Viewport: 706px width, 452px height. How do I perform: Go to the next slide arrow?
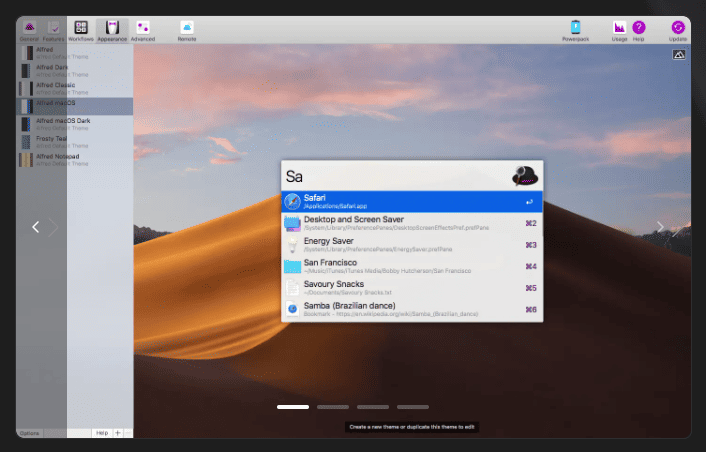[660, 227]
